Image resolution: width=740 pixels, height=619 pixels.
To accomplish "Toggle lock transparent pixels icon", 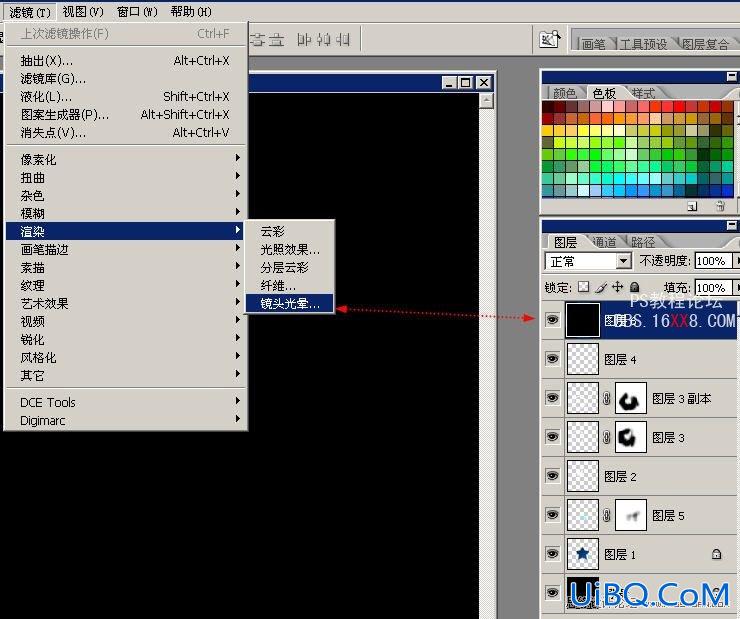I will [x=584, y=286].
